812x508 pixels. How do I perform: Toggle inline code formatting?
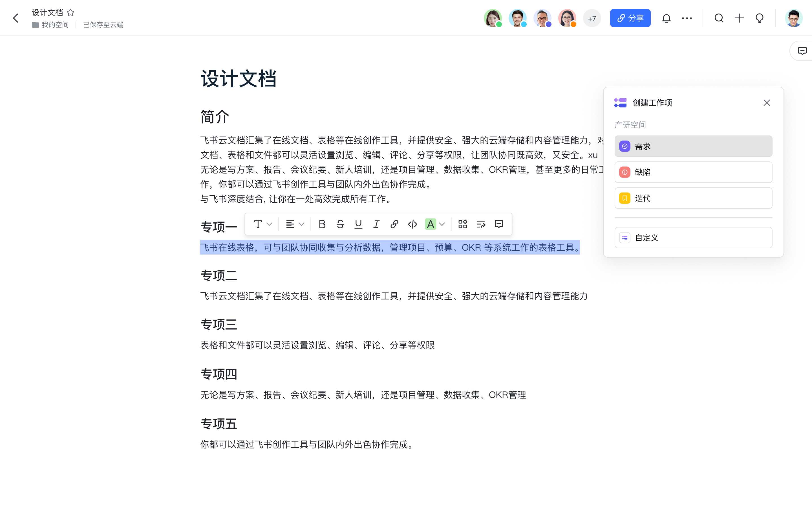click(x=413, y=224)
